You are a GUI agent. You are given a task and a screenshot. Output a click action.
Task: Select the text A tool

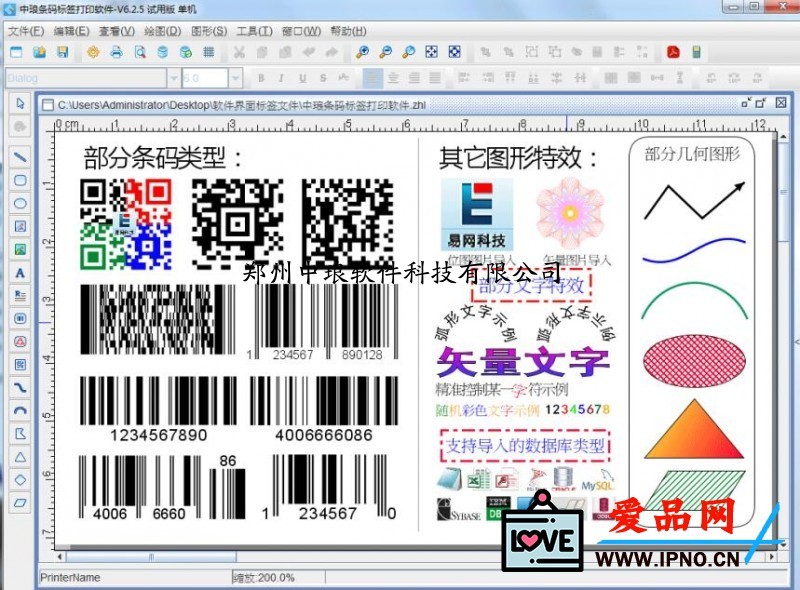tap(20, 273)
